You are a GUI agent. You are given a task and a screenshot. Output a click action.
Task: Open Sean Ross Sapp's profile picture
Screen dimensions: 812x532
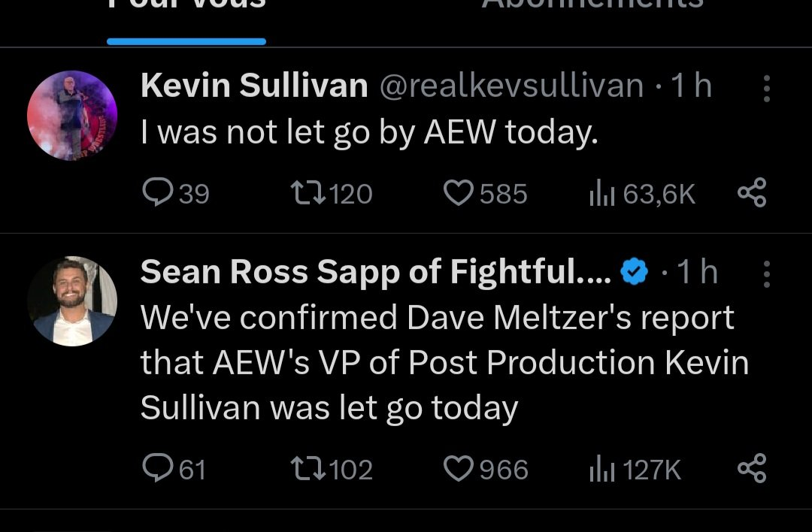coord(72,301)
